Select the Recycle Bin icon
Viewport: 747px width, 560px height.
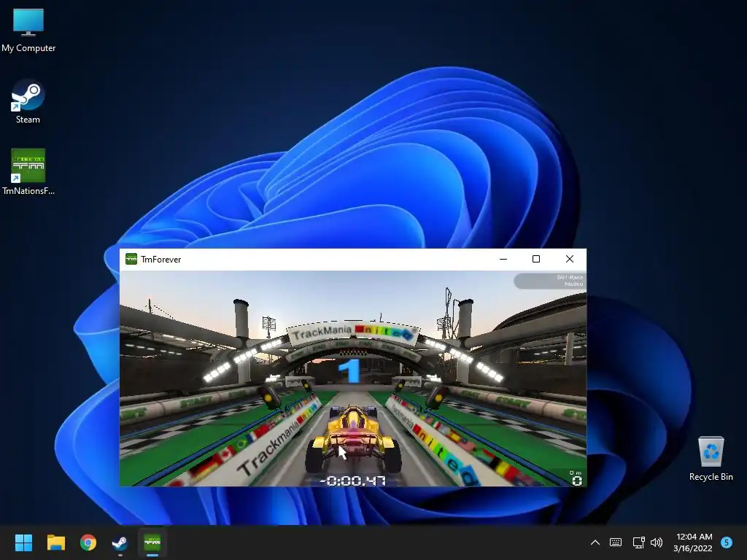(711, 458)
